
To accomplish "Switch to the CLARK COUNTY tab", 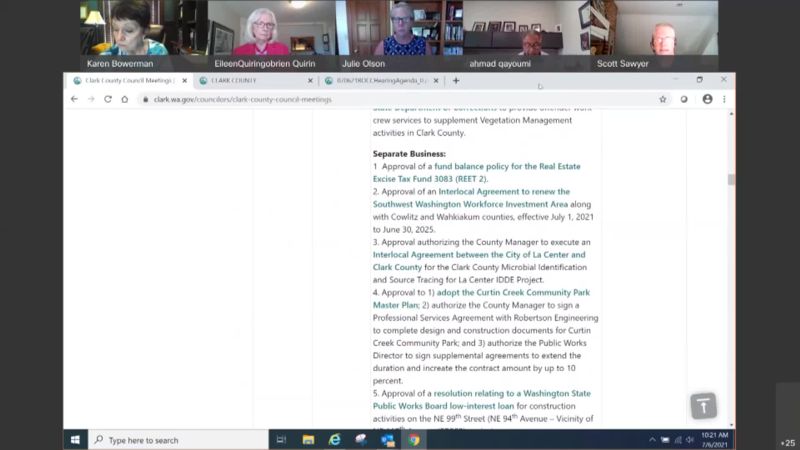I will click(250, 81).
